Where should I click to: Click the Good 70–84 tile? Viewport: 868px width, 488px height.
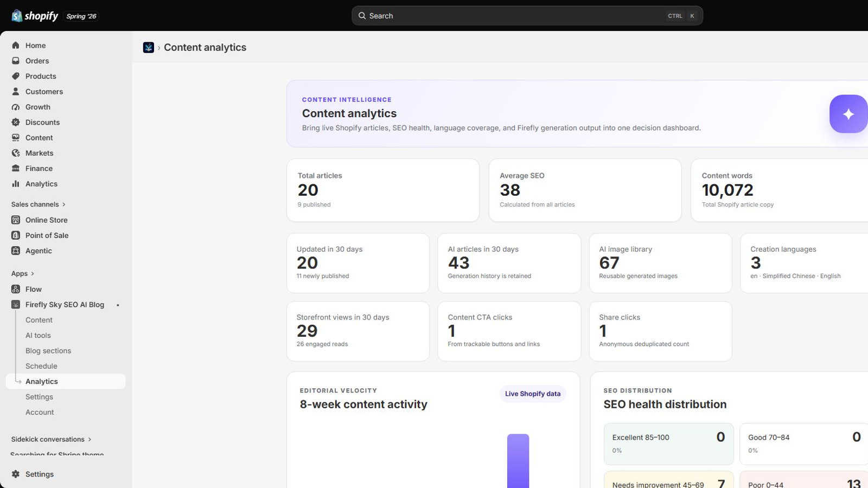click(804, 444)
